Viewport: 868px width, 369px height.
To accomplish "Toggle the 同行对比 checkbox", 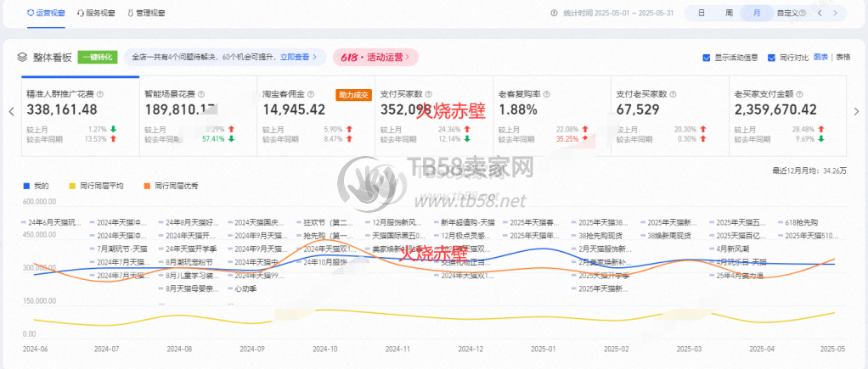I will coord(771,58).
